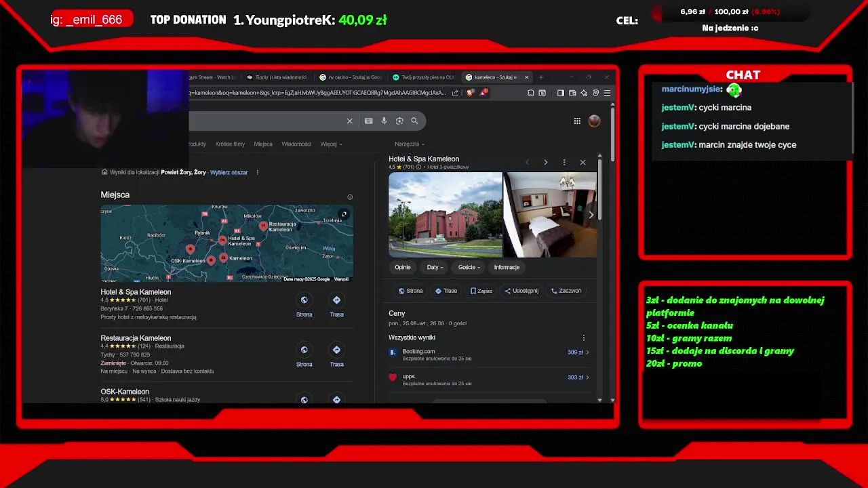
Task: Open the Google apps grid
Action: click(577, 121)
